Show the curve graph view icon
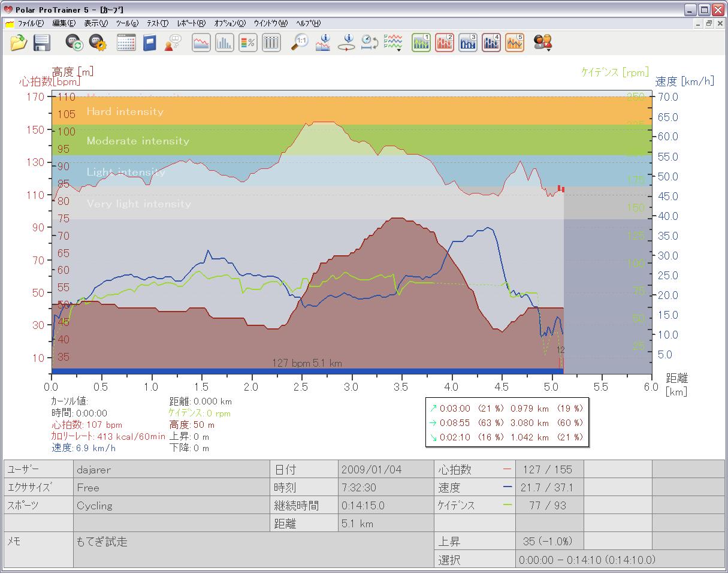 (x=201, y=43)
